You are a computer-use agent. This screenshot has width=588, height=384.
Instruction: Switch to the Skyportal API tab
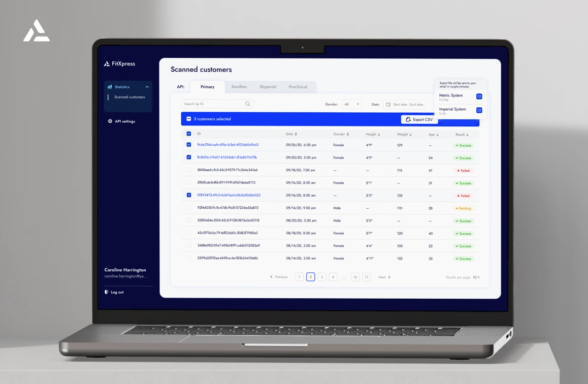click(x=268, y=87)
